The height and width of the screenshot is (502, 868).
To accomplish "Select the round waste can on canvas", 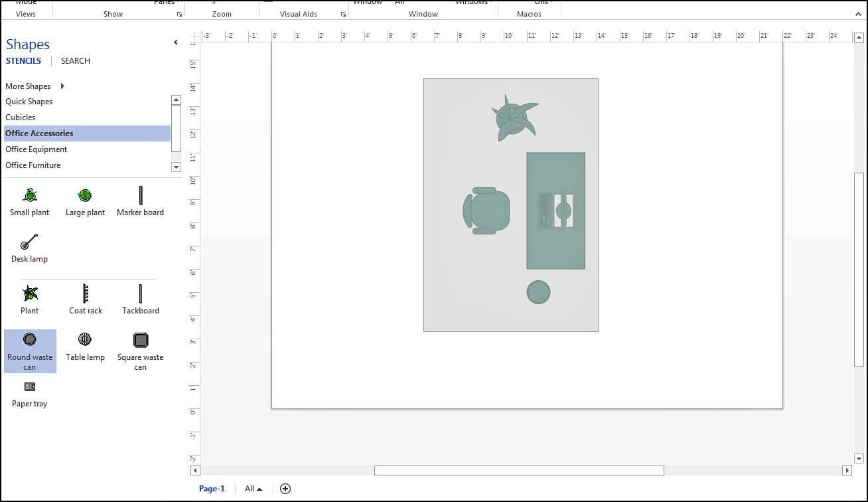I will [538, 292].
